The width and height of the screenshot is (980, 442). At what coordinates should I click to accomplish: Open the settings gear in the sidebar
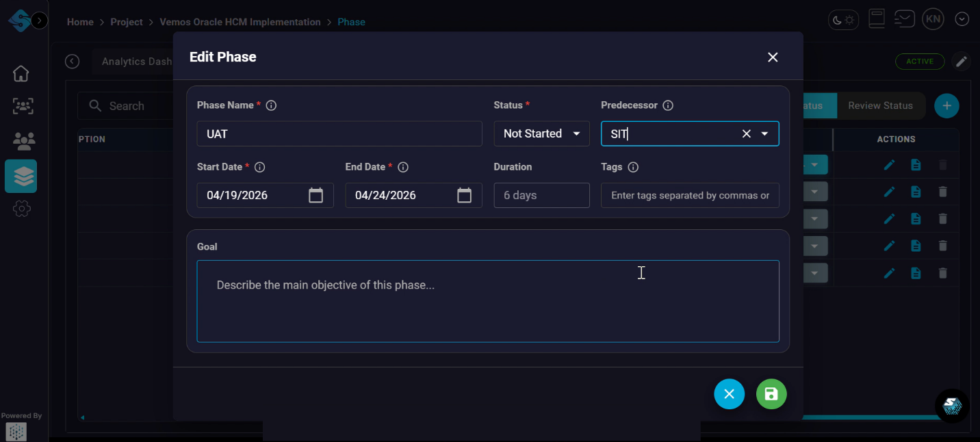22,209
